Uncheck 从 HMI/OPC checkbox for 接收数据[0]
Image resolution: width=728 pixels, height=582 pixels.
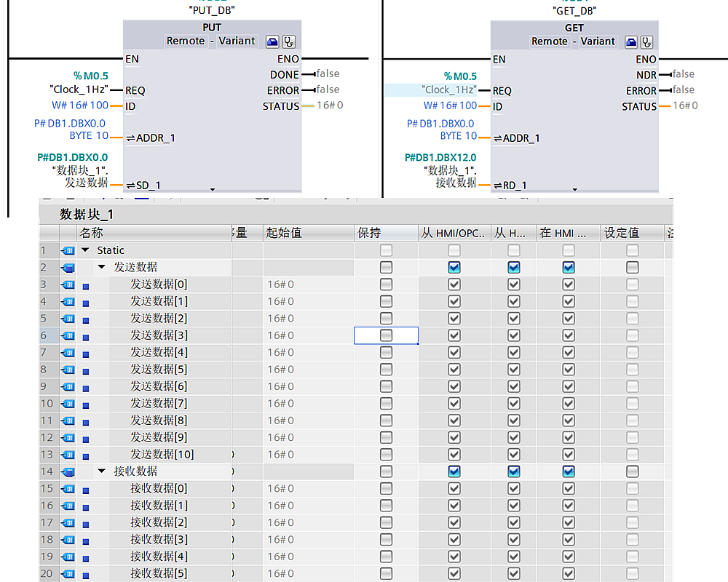click(454, 488)
